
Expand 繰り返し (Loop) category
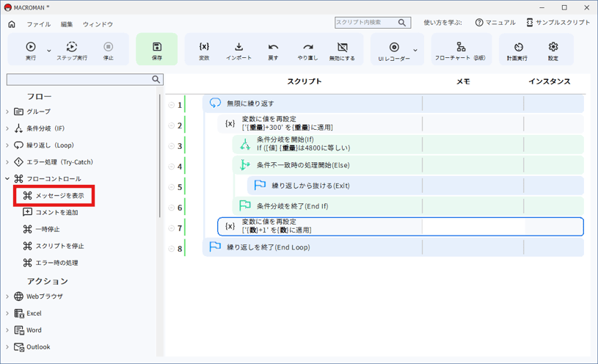coord(7,145)
